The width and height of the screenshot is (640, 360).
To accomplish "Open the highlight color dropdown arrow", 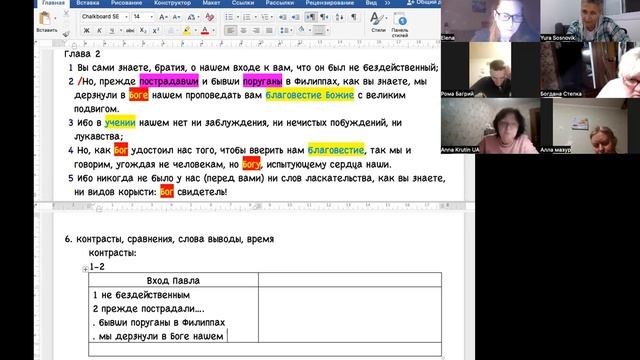I will [x=196, y=31].
